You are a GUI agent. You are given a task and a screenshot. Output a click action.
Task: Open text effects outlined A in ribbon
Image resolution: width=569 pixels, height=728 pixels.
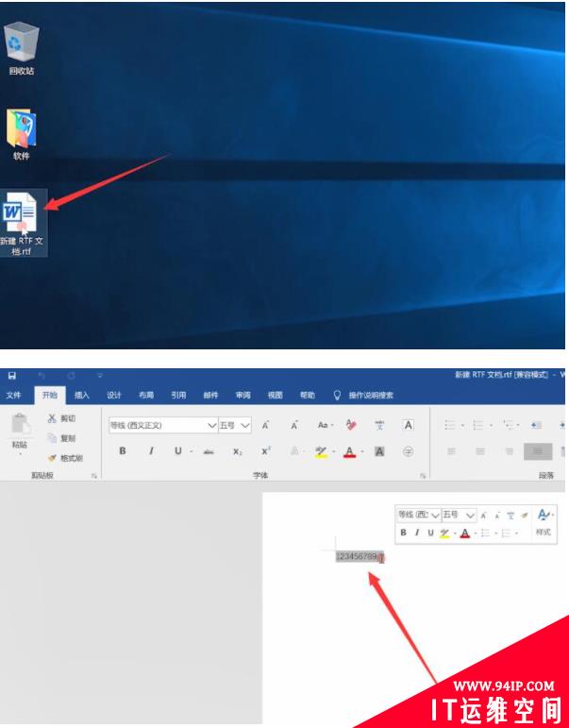(x=294, y=451)
